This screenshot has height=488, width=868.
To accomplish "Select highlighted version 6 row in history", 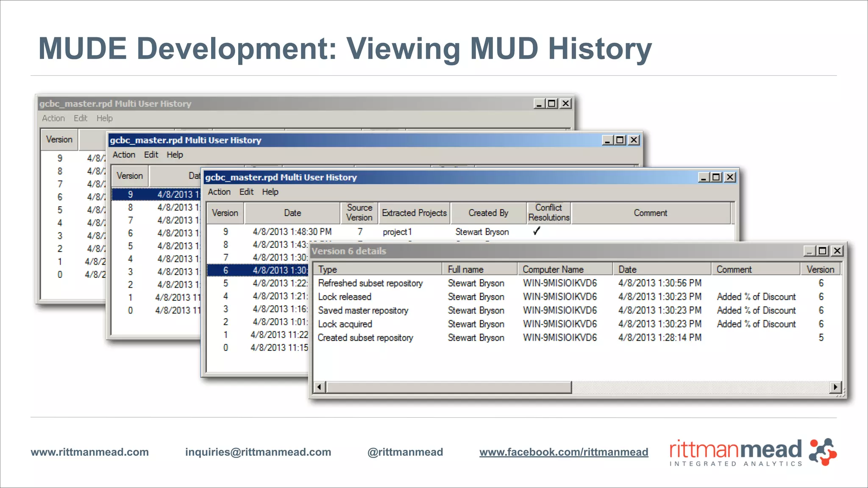I will [257, 270].
